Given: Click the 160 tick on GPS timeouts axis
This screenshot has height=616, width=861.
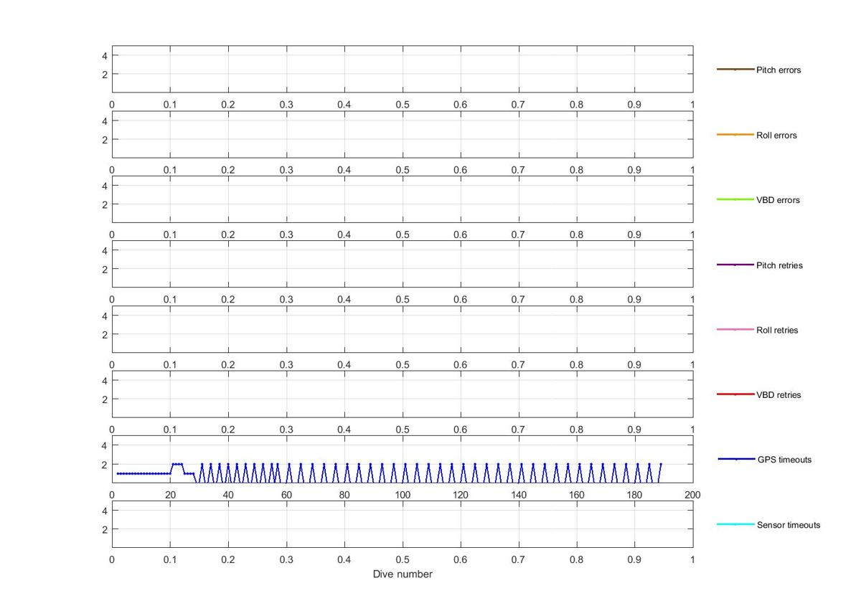Looking at the screenshot, I should click(577, 495).
